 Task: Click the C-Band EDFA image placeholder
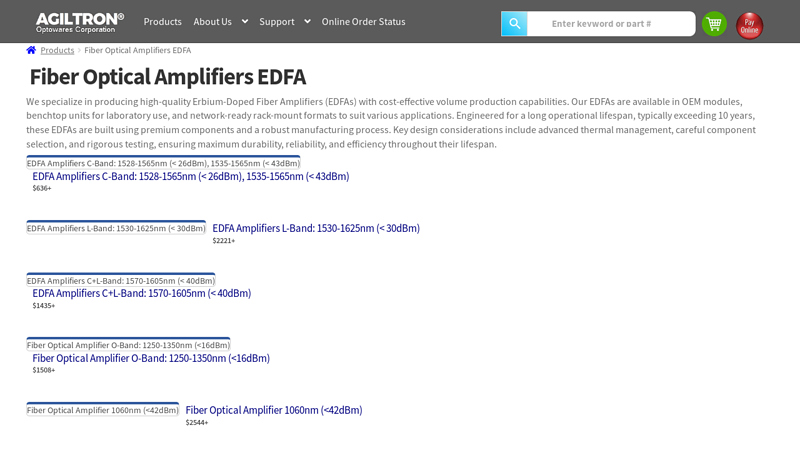[x=163, y=163]
